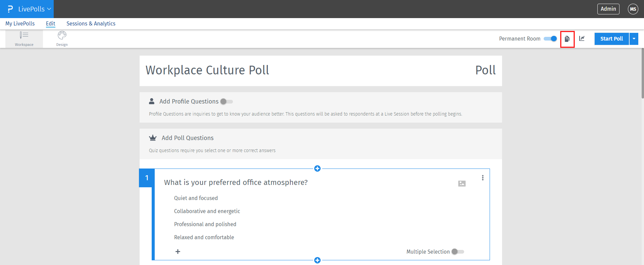The image size is (644, 265).
Task: Toggle Permanent Room switch off
Action: tap(550, 39)
